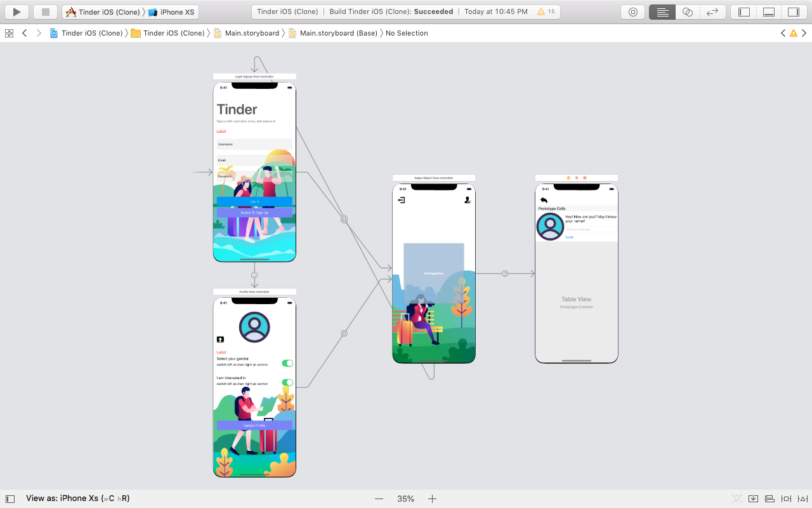Jump to next issue arrow
This screenshot has height=508, width=812.
804,33
